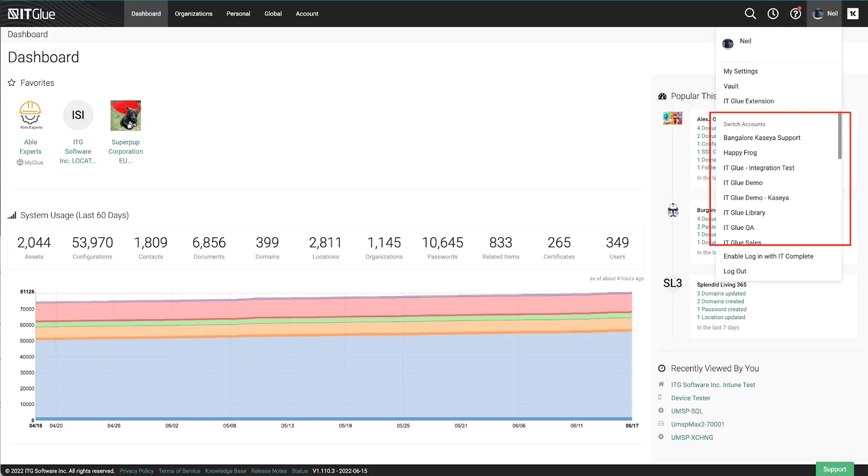Image resolution: width=868 pixels, height=476 pixels.
Task: Switch to the Organizations tab
Action: [193, 14]
